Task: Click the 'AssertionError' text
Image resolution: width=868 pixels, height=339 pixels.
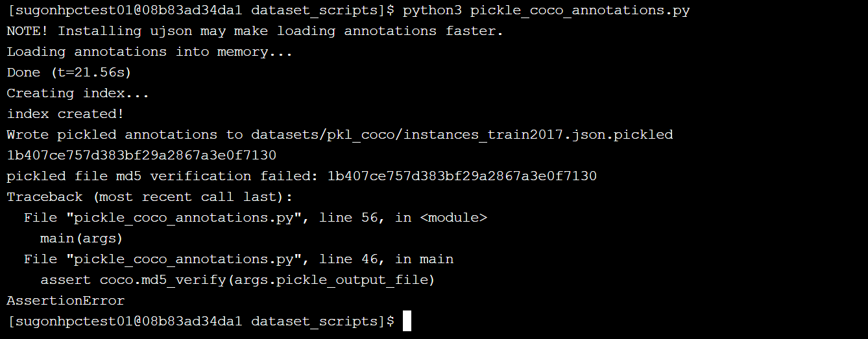Action: (66, 301)
